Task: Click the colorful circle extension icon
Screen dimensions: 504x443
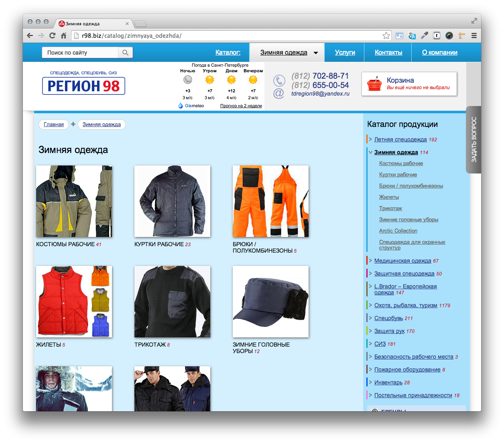Action: click(449, 36)
